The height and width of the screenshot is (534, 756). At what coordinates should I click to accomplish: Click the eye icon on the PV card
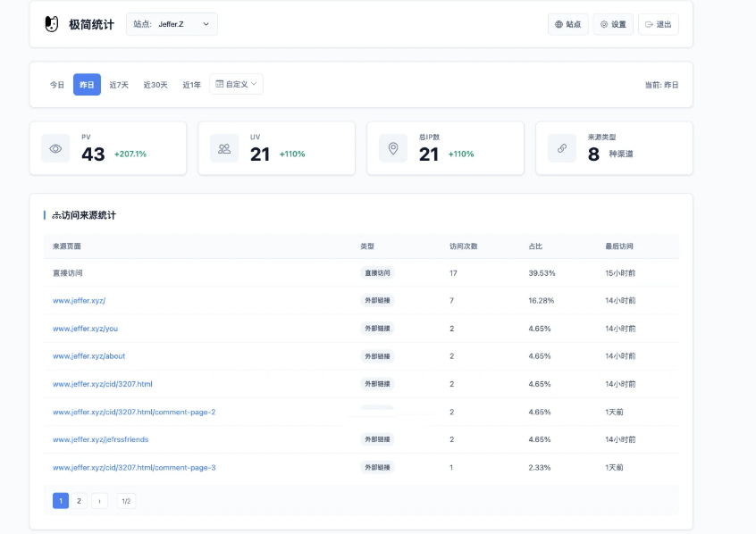pos(55,147)
